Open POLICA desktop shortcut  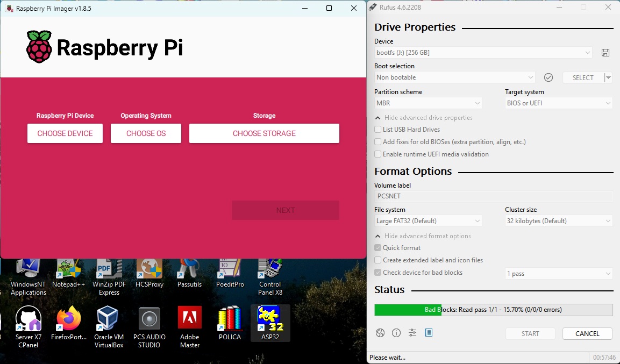pos(230,323)
